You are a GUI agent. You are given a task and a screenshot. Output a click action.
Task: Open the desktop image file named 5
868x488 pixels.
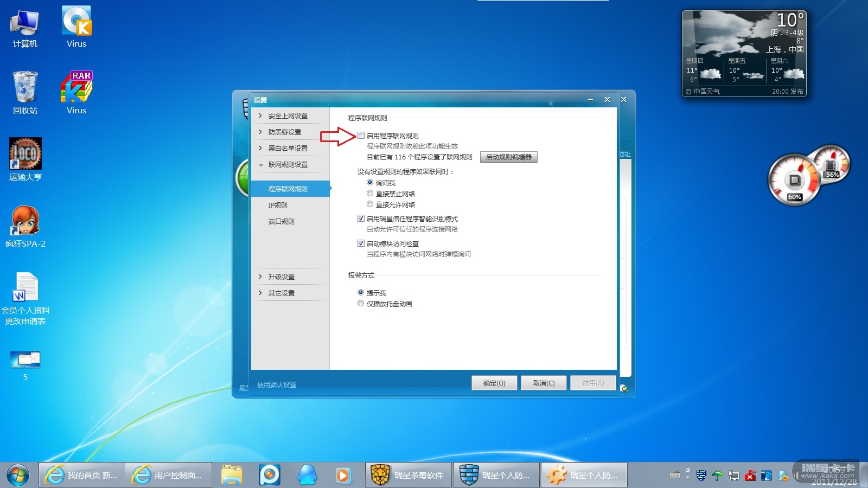point(25,366)
